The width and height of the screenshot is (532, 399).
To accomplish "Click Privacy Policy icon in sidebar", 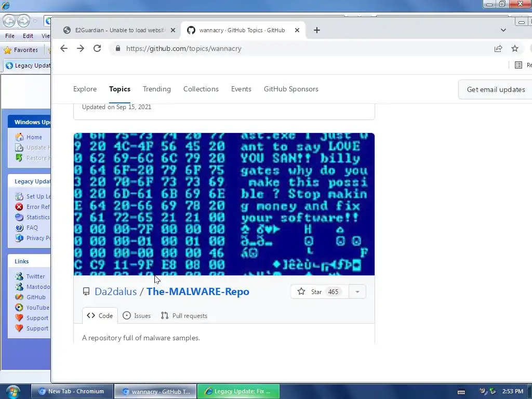I will point(19,238).
